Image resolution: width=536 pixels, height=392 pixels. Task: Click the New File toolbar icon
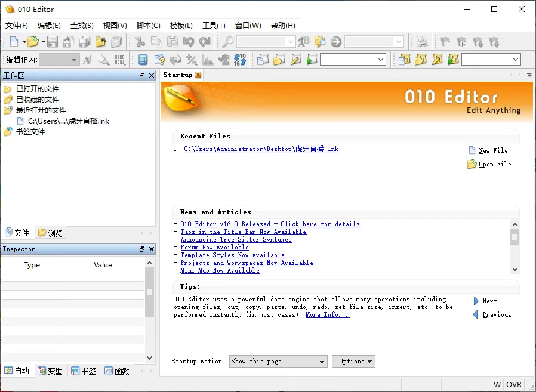click(x=14, y=42)
